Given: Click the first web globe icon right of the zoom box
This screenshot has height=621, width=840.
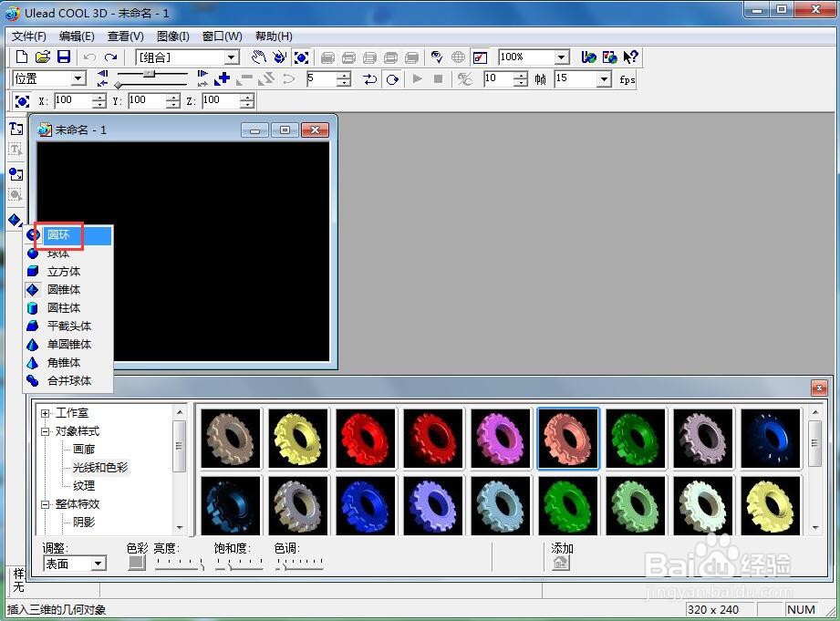Looking at the screenshot, I should coord(589,57).
